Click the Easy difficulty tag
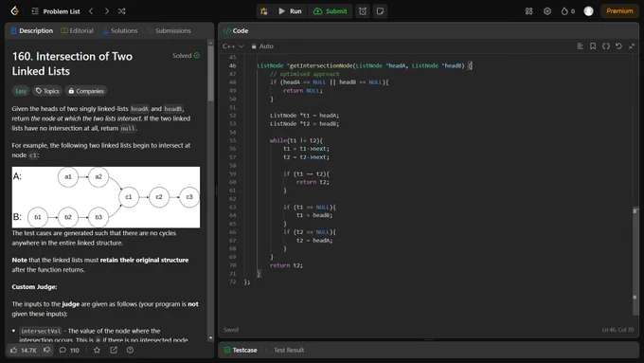The width and height of the screenshot is (644, 363). pyautogui.click(x=21, y=91)
